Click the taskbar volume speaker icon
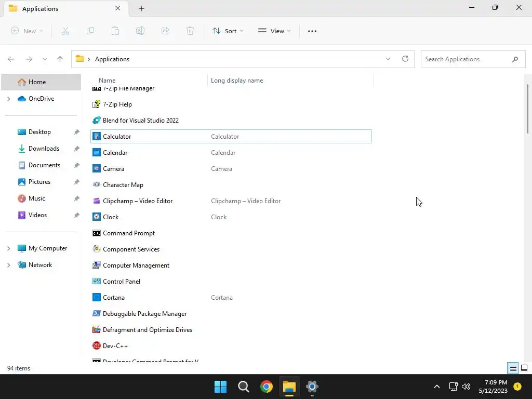 pyautogui.click(x=466, y=387)
